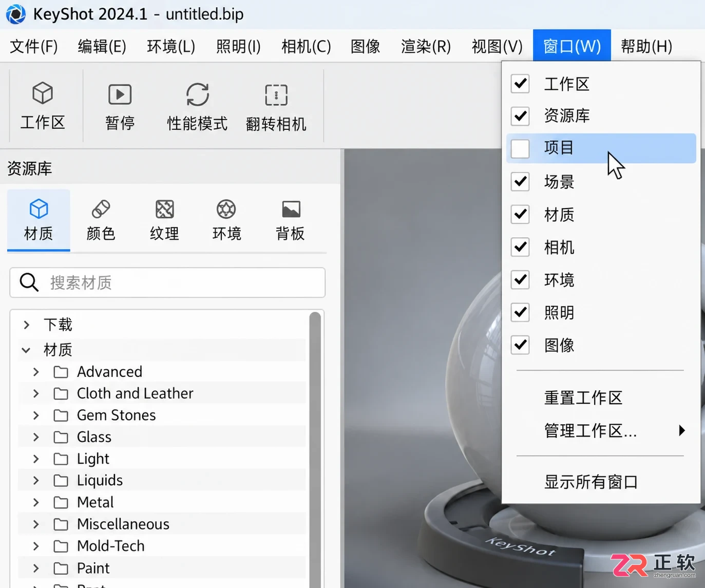Open the 渲染(R) menu
The image size is (705, 588).
[426, 46]
